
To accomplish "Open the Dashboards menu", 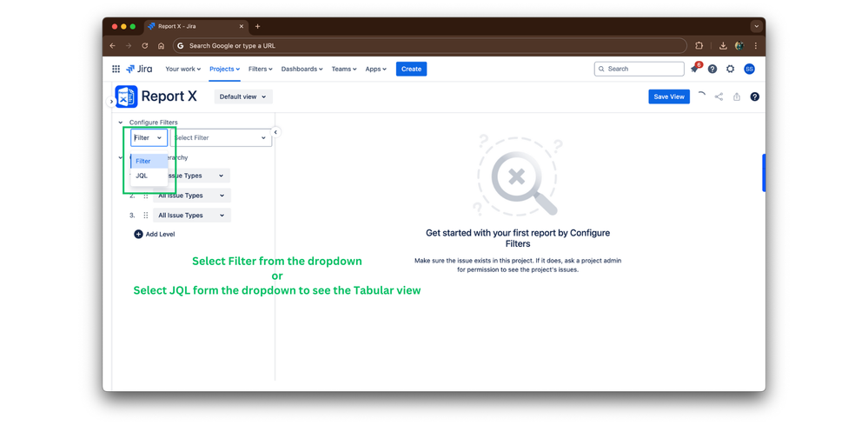I will 302,70.
